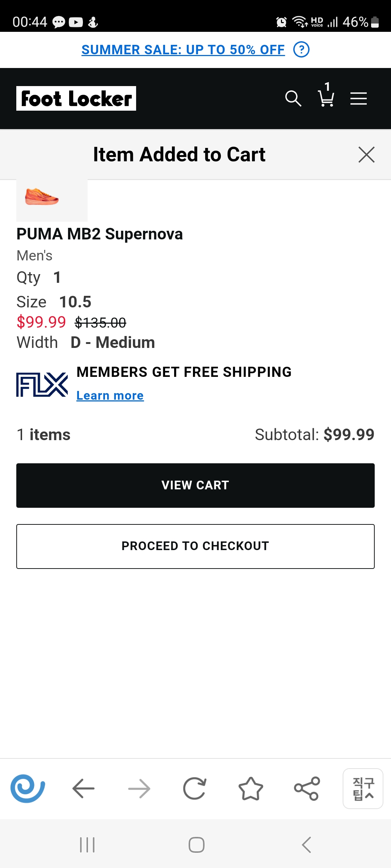The width and height of the screenshot is (391, 868).
Task: Tap the Whale browser home icon
Action: pyautogui.click(x=28, y=788)
